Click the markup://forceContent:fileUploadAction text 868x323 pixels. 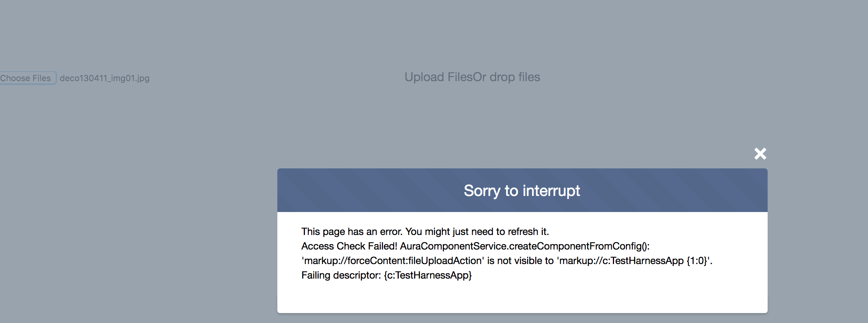391,261
